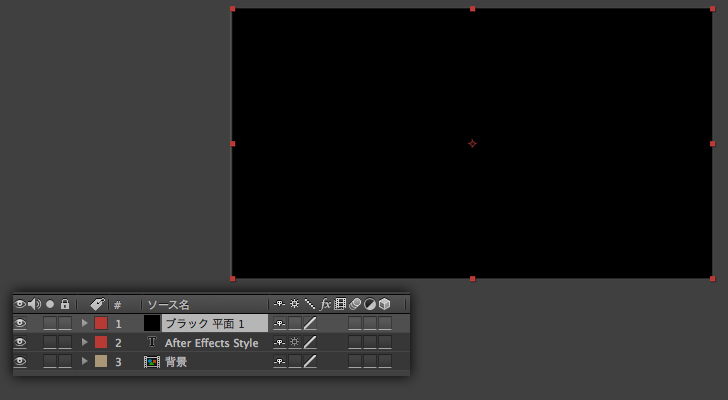Click the frame blending film icon in header
The image size is (728, 400).
point(340,304)
